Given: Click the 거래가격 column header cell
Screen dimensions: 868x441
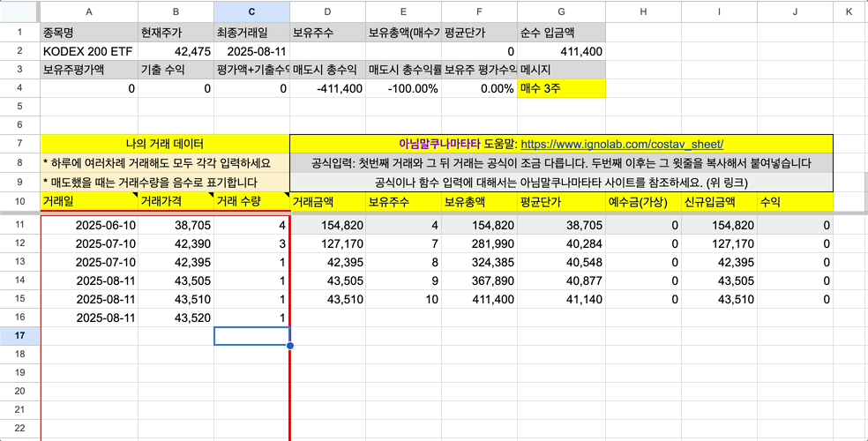Looking at the screenshot, I should coord(176,202).
